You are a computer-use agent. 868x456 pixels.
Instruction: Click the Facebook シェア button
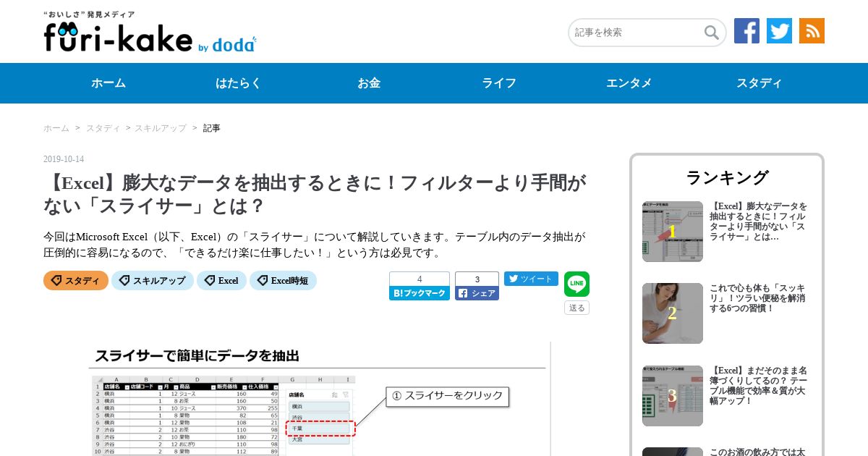[x=477, y=293]
